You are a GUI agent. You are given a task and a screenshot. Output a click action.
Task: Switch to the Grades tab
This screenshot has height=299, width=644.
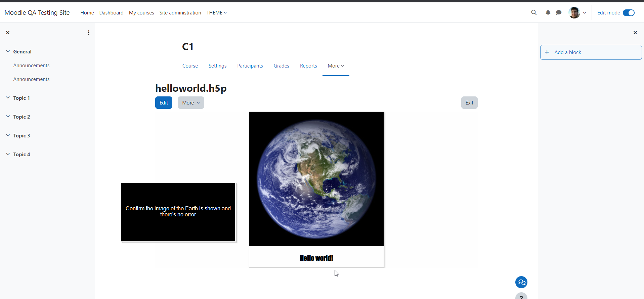pos(281,66)
